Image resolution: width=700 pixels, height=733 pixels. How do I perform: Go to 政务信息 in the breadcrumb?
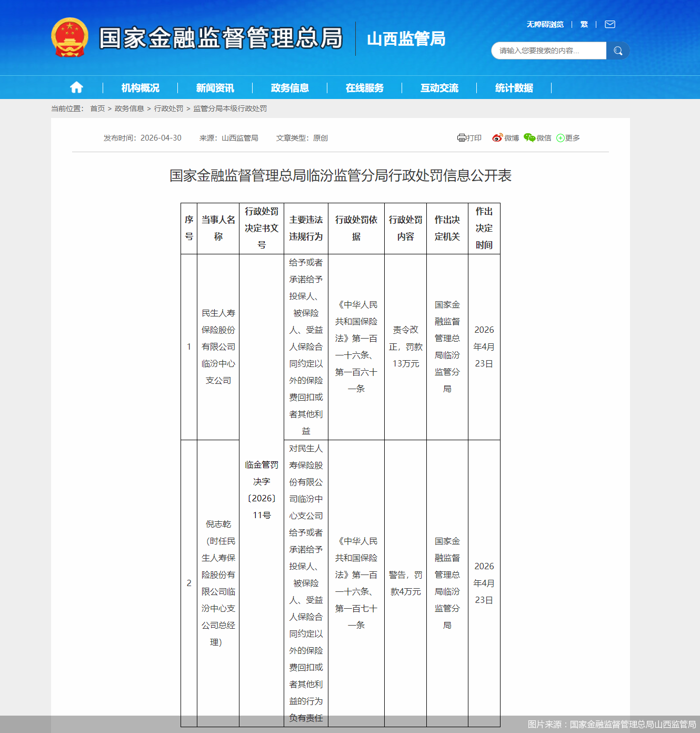[129, 108]
